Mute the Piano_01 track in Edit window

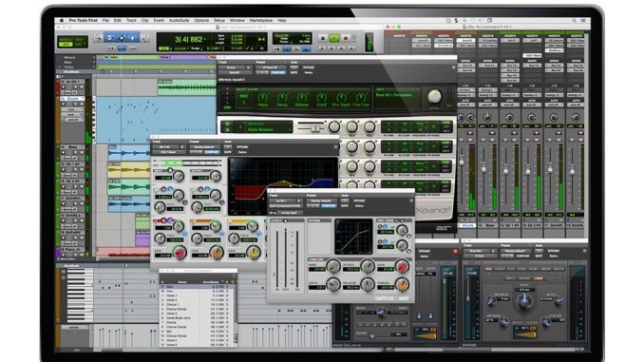pos(82,255)
